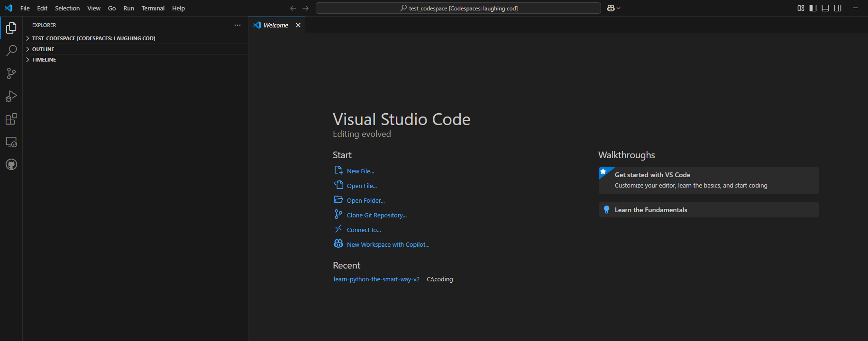This screenshot has width=868, height=341.
Task: Click the Connect to remote icon
Action: point(338,229)
